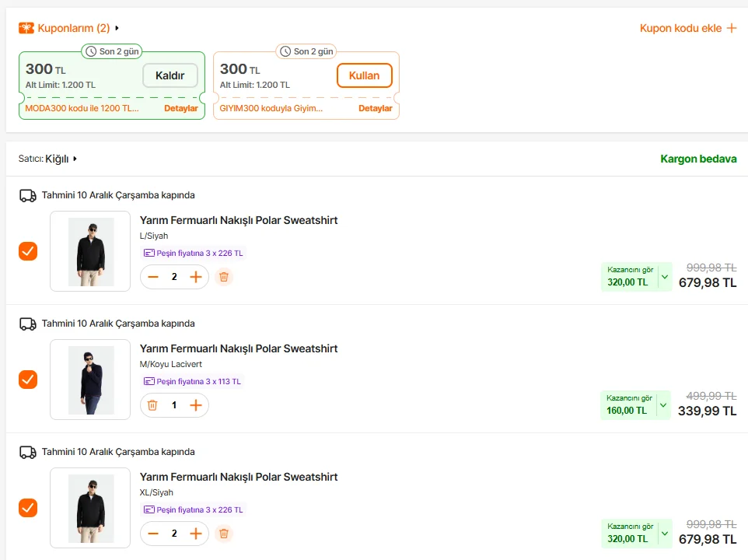Increase XL/Siyah sweatshirt quantity with plus
The image size is (748, 560).
tap(195, 534)
